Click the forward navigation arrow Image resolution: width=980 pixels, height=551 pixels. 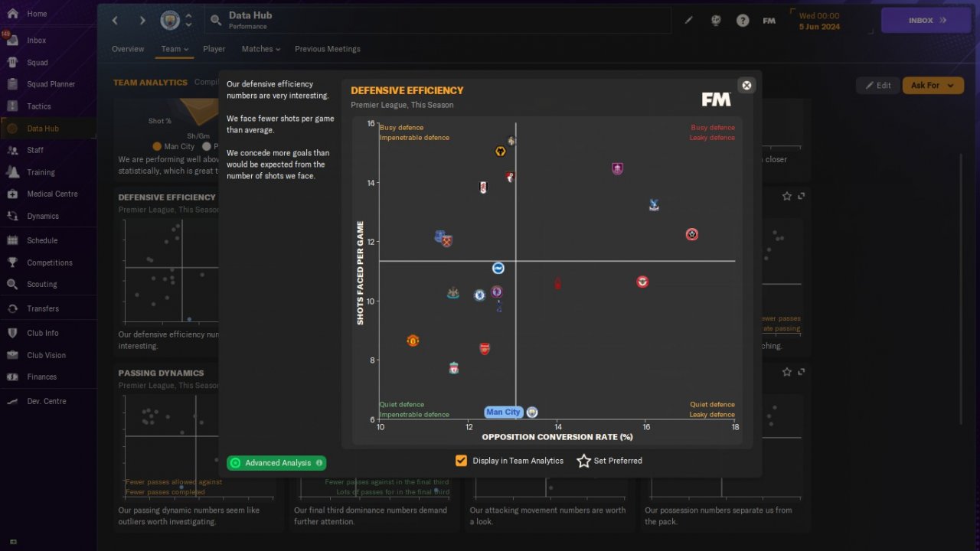point(142,21)
